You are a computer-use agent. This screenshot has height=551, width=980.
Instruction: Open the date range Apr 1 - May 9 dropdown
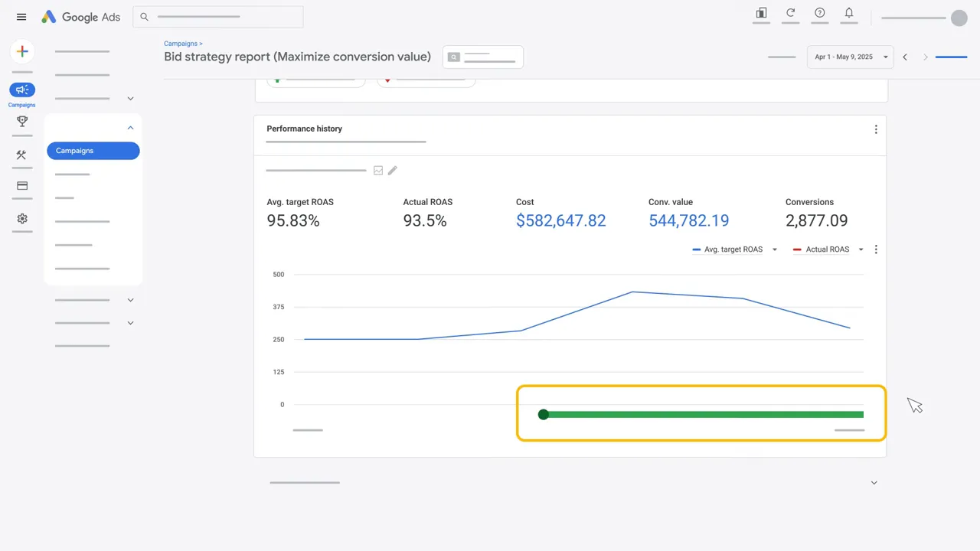pyautogui.click(x=850, y=57)
